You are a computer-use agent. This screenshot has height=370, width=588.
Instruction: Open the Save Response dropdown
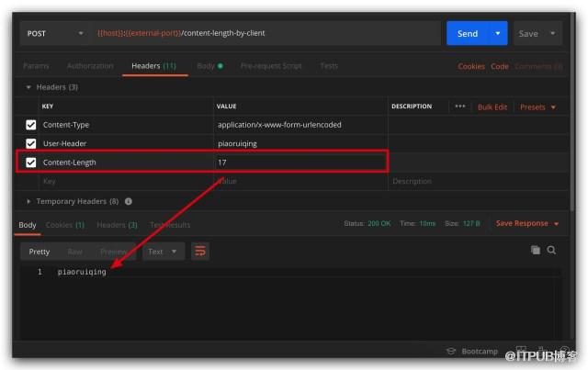pos(526,223)
